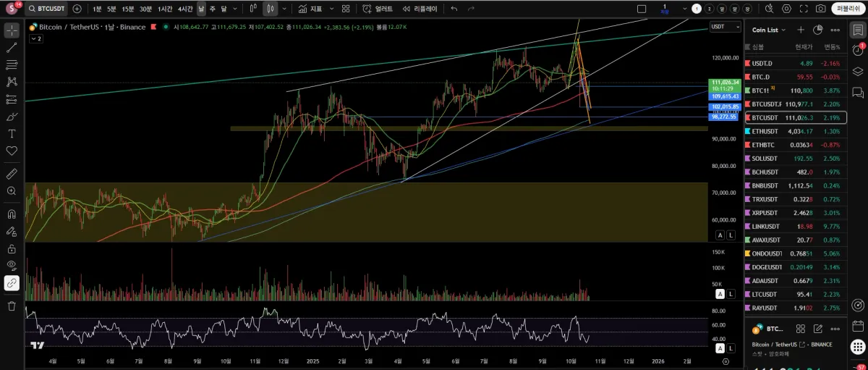Select the 주 weekly timeframe
Screen dimensions: 868x370
(x=213, y=9)
